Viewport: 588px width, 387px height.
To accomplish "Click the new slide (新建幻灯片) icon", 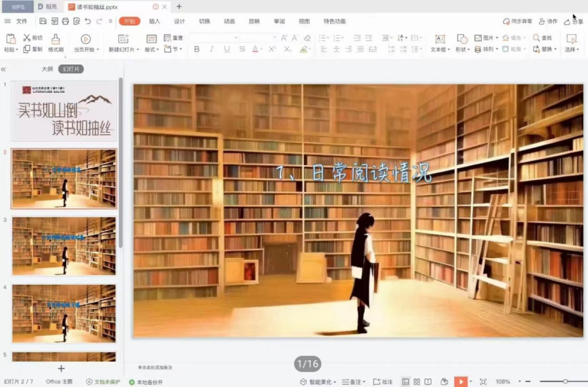I will click(x=123, y=39).
